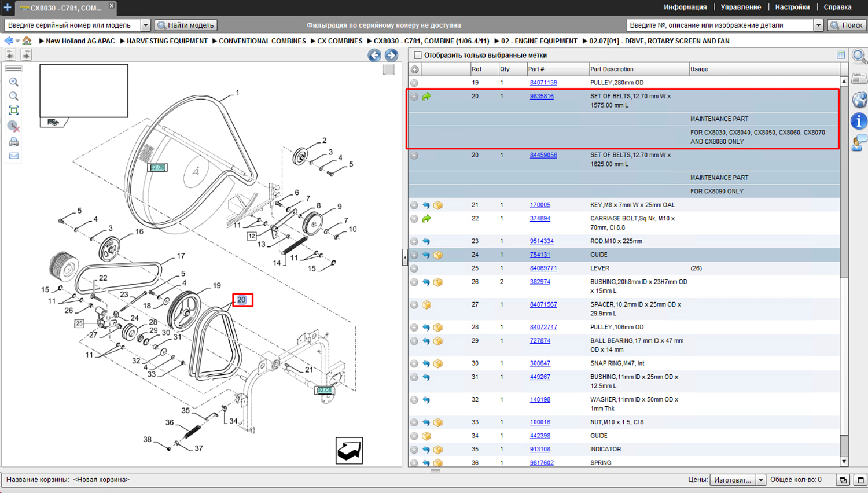
Task: Open the blue information icon in the sidebar
Action: click(859, 121)
